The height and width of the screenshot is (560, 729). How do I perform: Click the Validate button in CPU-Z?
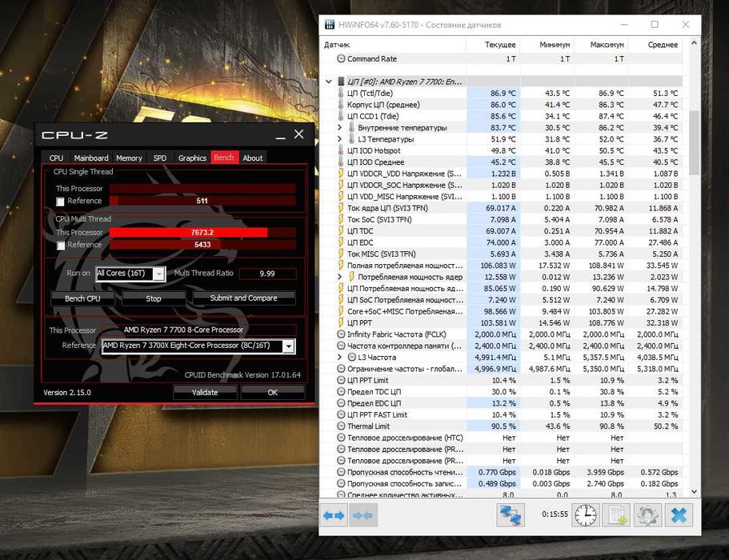tap(205, 392)
